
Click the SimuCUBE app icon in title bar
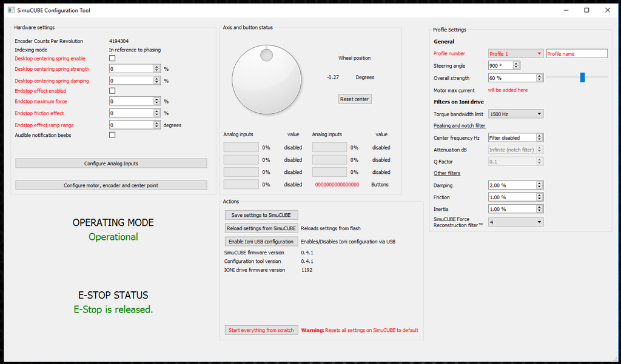coord(11,10)
